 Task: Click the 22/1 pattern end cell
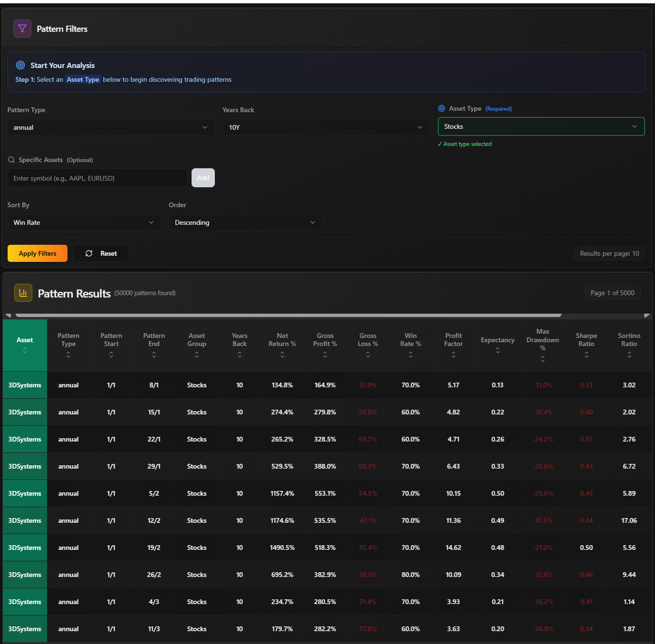[154, 439]
